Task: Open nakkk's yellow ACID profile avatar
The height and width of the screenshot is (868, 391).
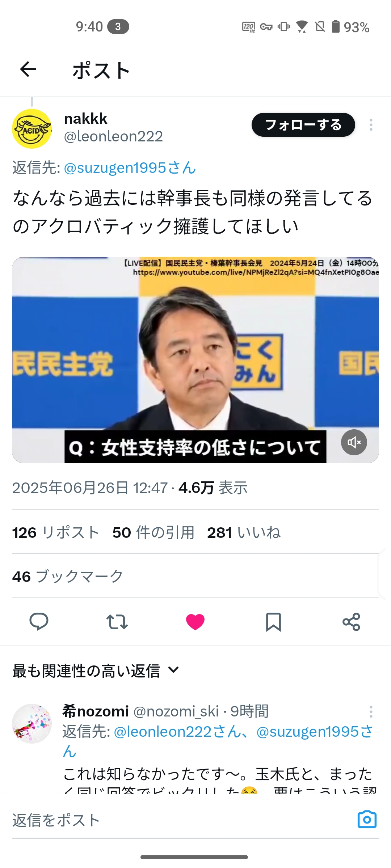Action: pos(32,129)
